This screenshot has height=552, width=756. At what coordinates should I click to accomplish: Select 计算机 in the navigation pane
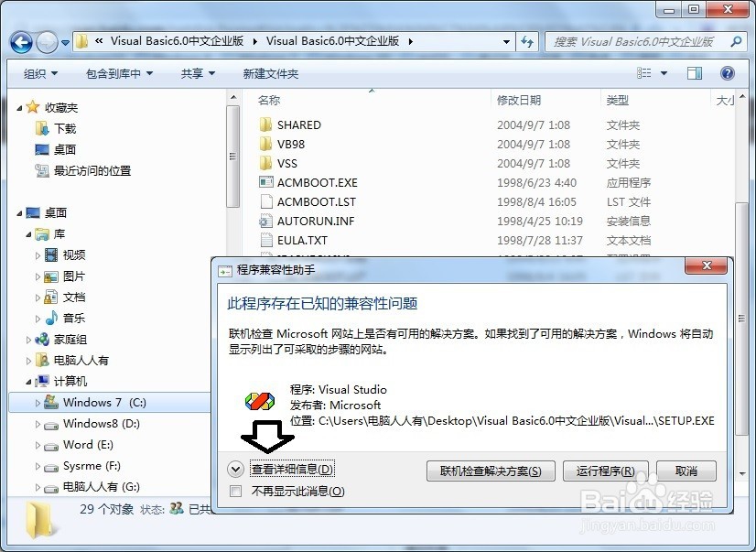pos(70,382)
